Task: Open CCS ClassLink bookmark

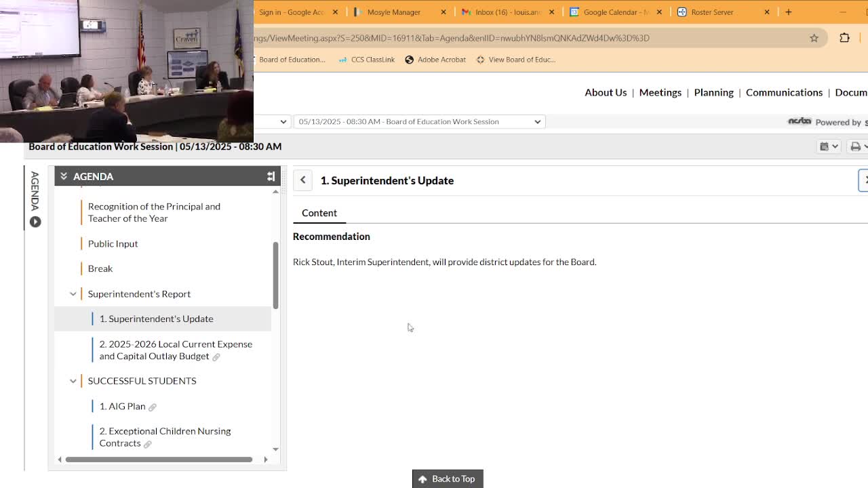Action: tap(366, 60)
